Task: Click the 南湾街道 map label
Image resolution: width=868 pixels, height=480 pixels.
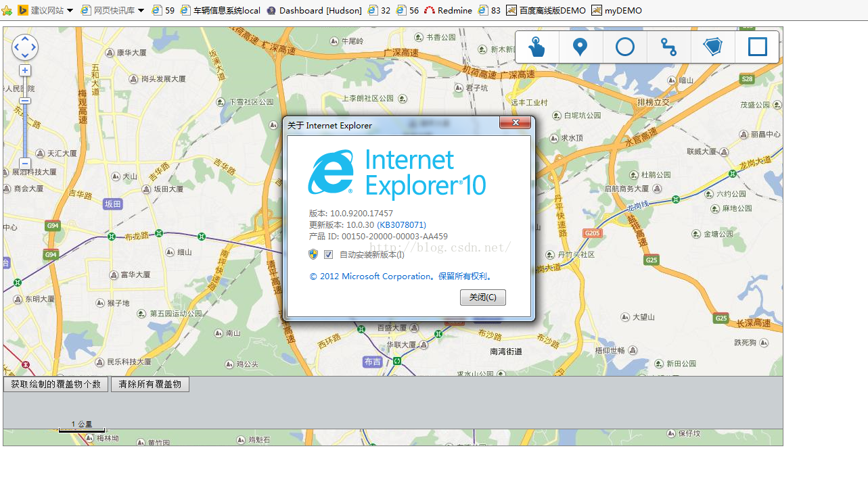Action: [x=506, y=352]
